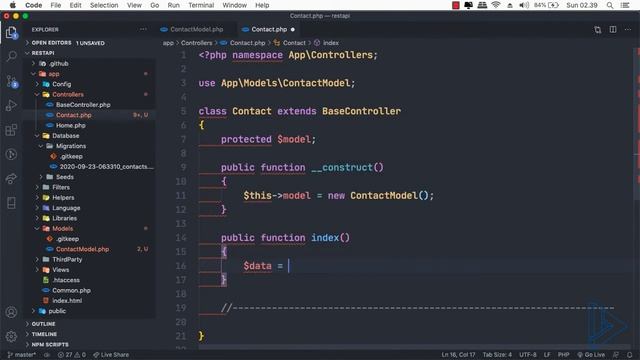This screenshot has height=360, width=640.
Task: Open the Live Share activity bar icon
Action: point(11,179)
